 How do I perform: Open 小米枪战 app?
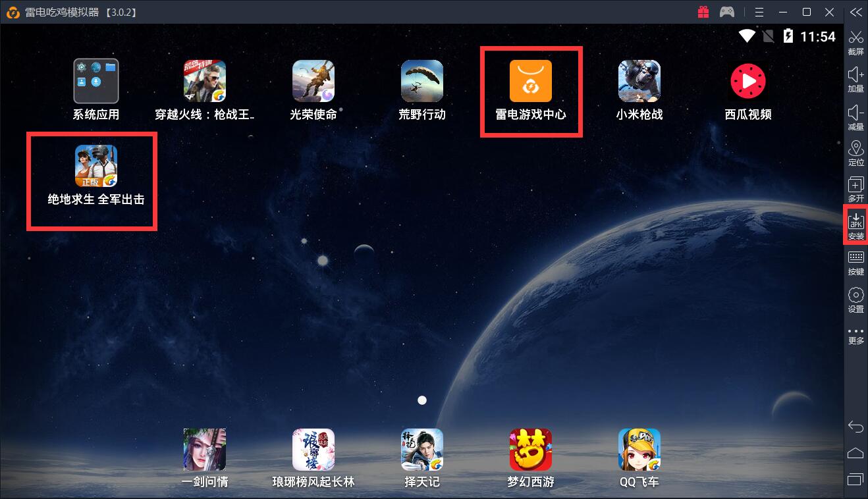(639, 82)
